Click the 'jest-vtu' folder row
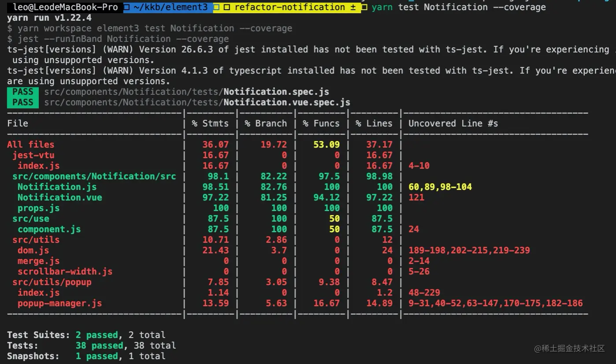 click(x=33, y=155)
